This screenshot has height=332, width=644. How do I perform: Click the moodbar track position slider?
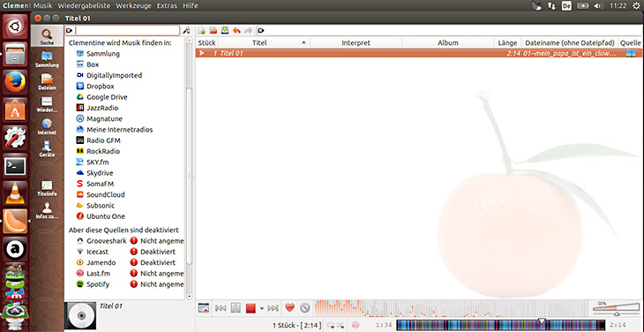(501, 325)
